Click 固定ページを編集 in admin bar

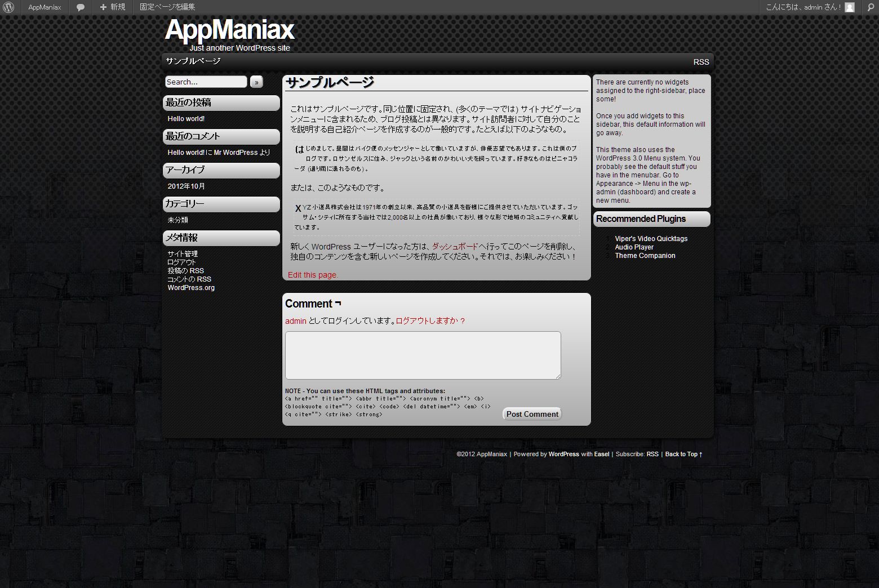click(167, 7)
